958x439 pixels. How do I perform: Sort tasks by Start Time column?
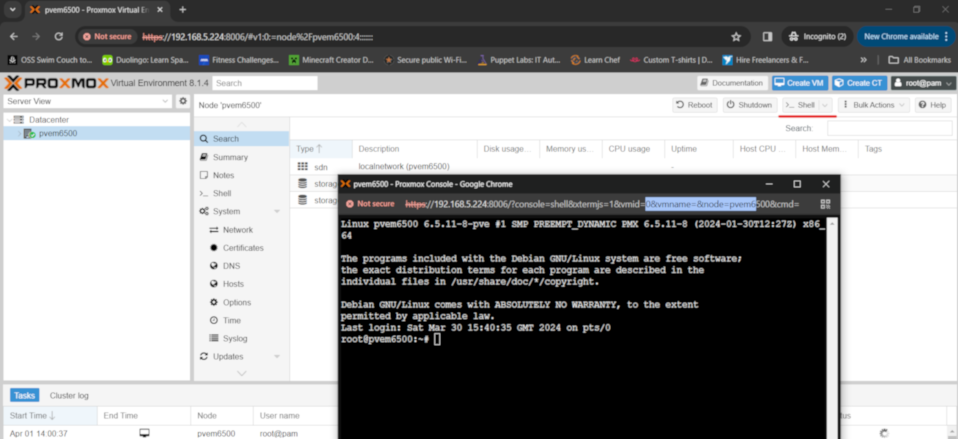(x=49, y=416)
